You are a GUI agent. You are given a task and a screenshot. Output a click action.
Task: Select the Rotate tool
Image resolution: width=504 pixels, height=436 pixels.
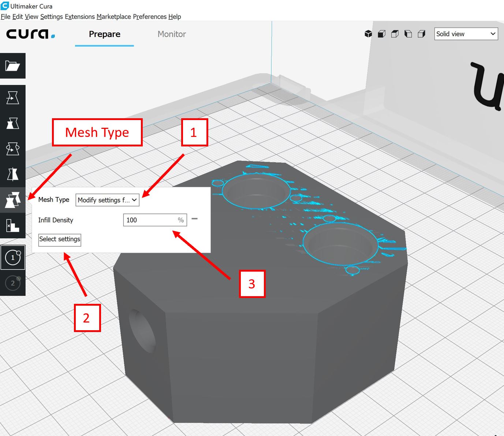click(x=12, y=149)
